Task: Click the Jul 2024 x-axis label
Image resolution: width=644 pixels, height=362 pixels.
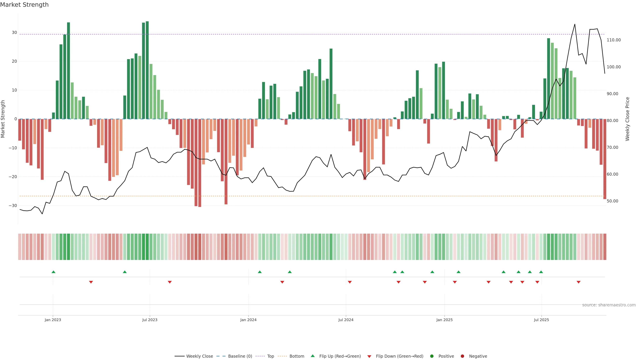Action: (346, 320)
